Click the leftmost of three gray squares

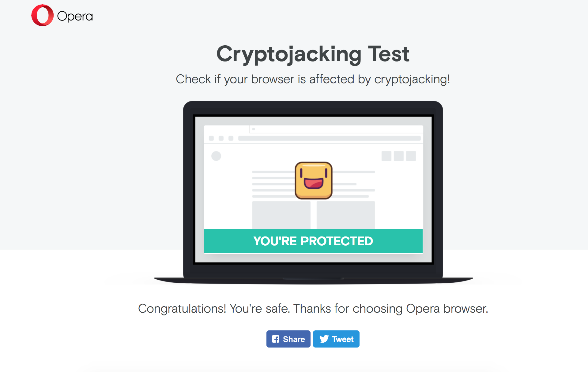click(386, 156)
